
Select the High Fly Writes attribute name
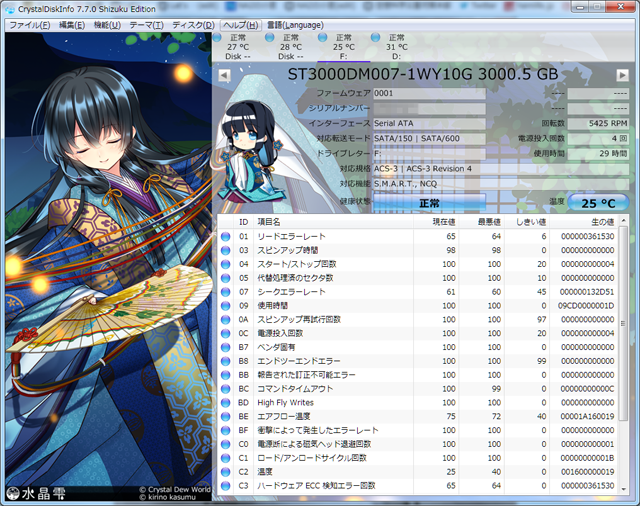pos(285,403)
